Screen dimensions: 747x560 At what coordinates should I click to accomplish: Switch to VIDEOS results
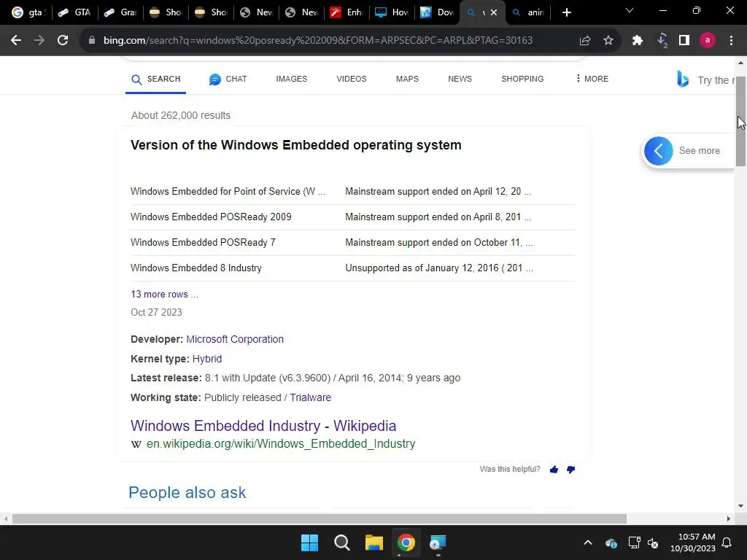pyautogui.click(x=352, y=79)
